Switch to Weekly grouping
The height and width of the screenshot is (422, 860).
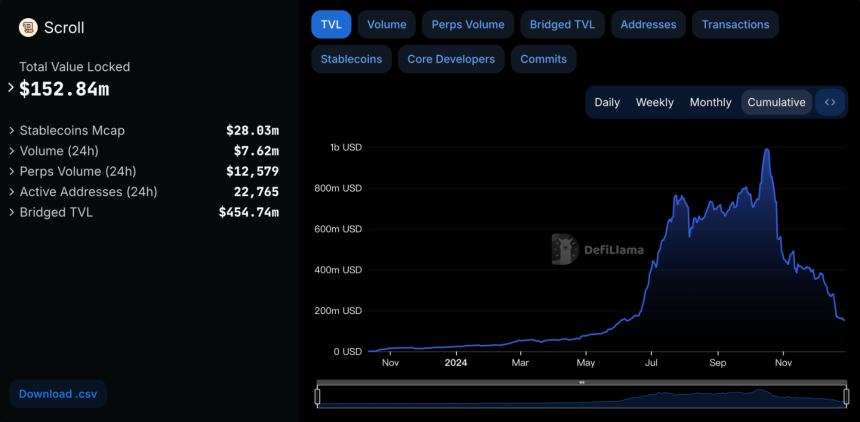click(655, 102)
